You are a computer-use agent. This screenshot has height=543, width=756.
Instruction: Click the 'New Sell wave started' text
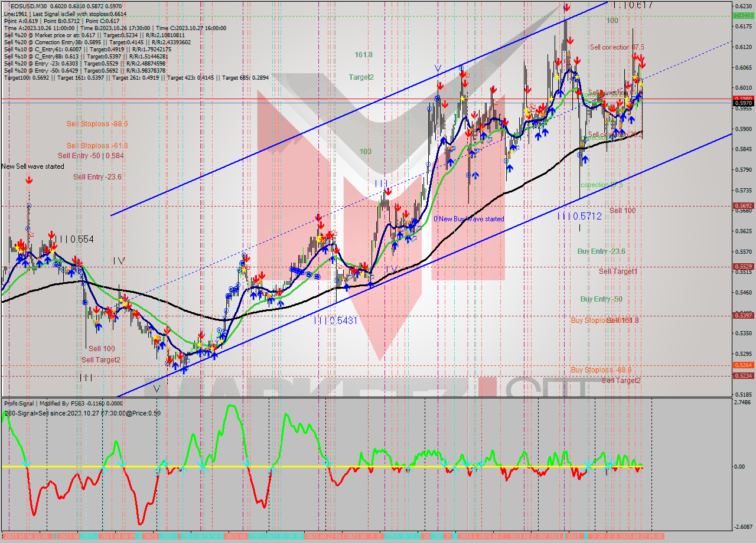coord(32,166)
